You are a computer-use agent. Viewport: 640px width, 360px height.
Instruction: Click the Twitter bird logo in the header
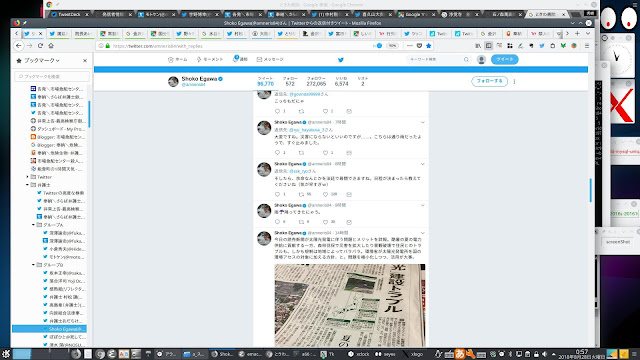click(x=341, y=60)
